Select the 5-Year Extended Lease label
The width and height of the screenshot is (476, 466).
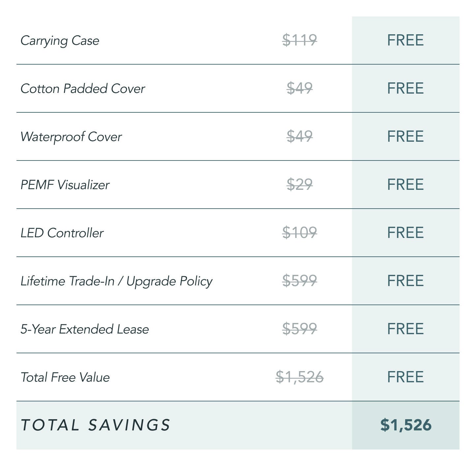(x=85, y=329)
